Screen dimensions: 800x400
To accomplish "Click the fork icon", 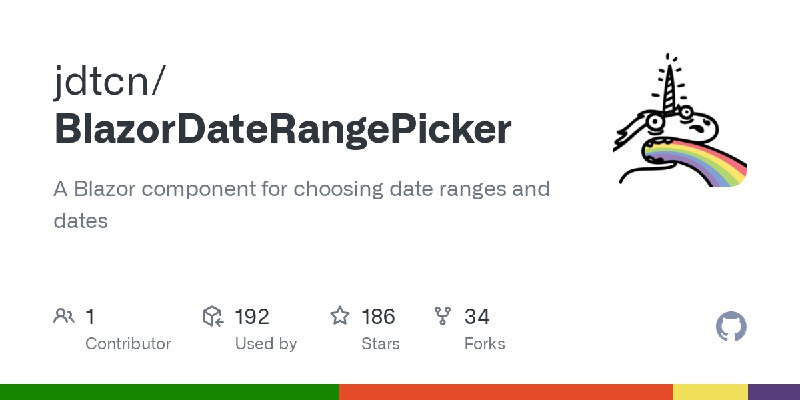I will [x=442, y=316].
